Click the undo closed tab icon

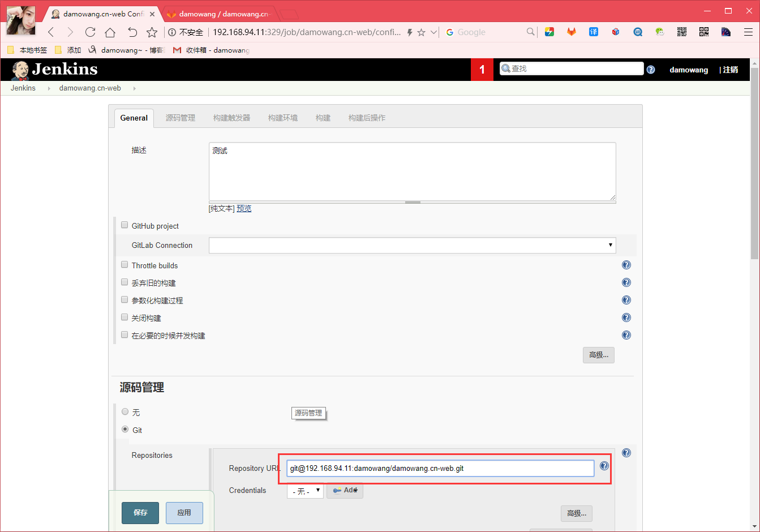tap(132, 32)
